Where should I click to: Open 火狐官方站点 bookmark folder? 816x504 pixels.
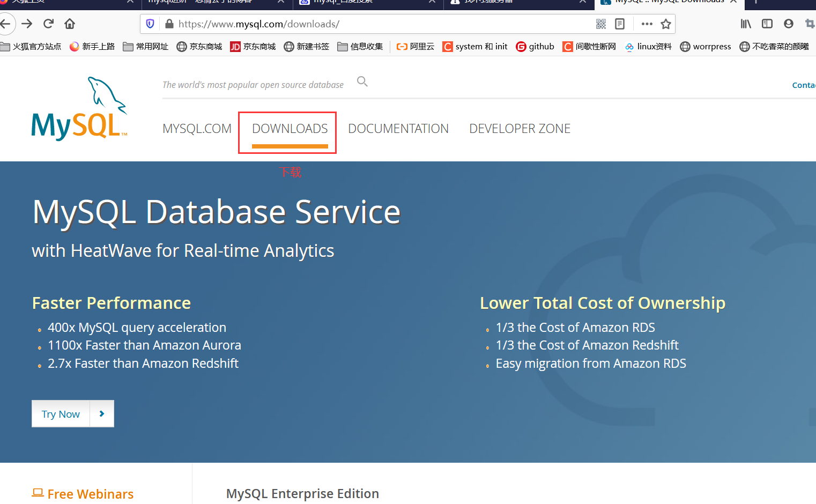point(31,47)
